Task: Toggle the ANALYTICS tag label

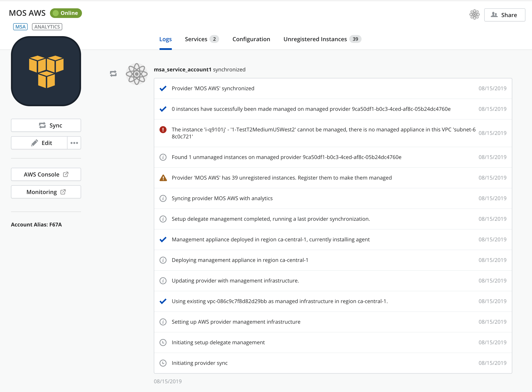Action: coord(47,26)
